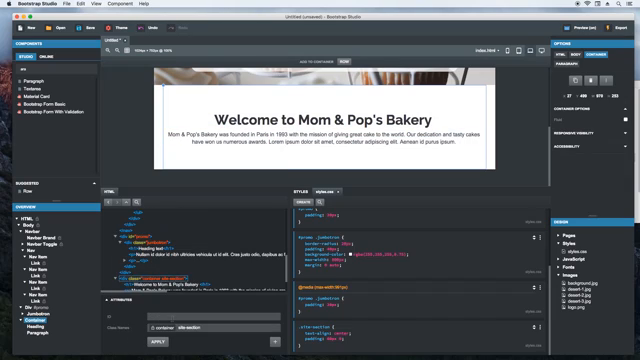Click the Undo toolbar icon

pyautogui.click(x=140, y=28)
